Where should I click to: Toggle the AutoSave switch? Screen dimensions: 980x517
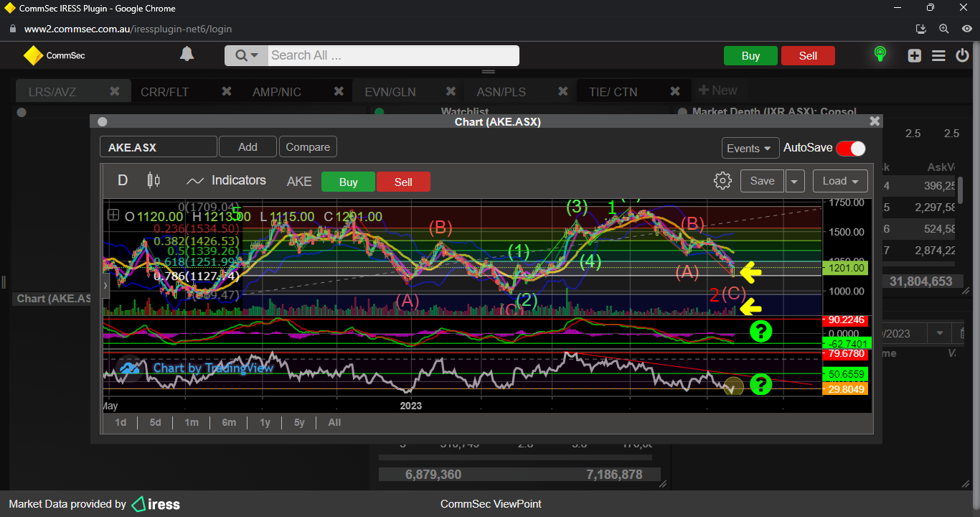pyautogui.click(x=851, y=148)
